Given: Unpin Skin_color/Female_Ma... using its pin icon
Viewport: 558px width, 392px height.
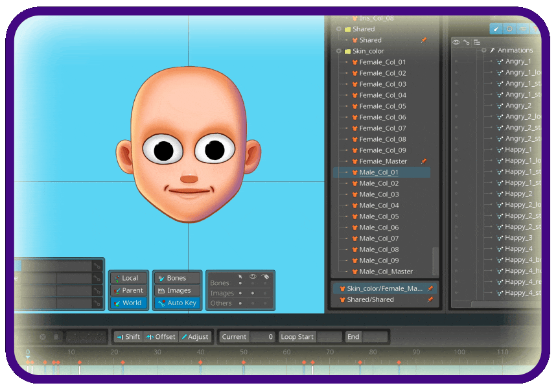Looking at the screenshot, I should [430, 288].
